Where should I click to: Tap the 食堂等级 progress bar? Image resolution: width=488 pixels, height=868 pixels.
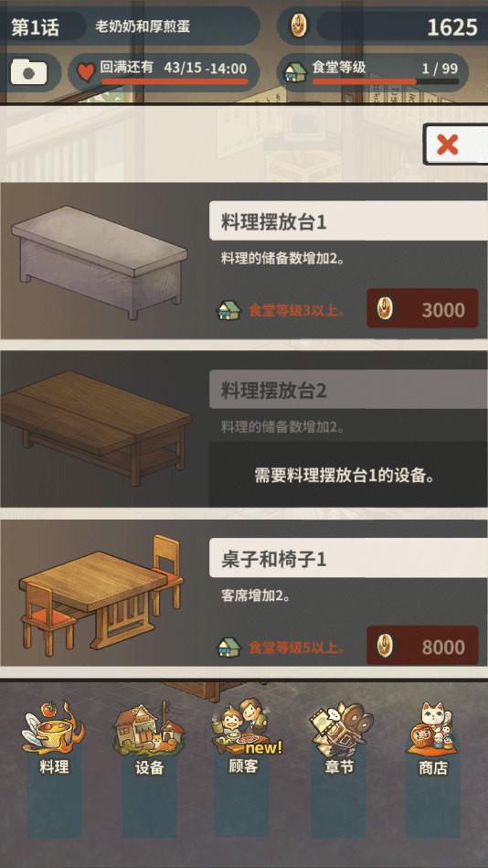(385, 81)
